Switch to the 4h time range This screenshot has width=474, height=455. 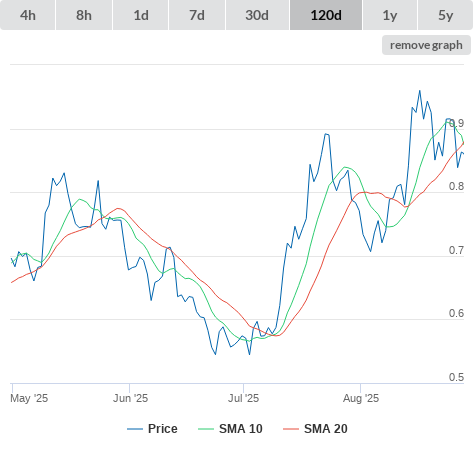click(x=28, y=15)
